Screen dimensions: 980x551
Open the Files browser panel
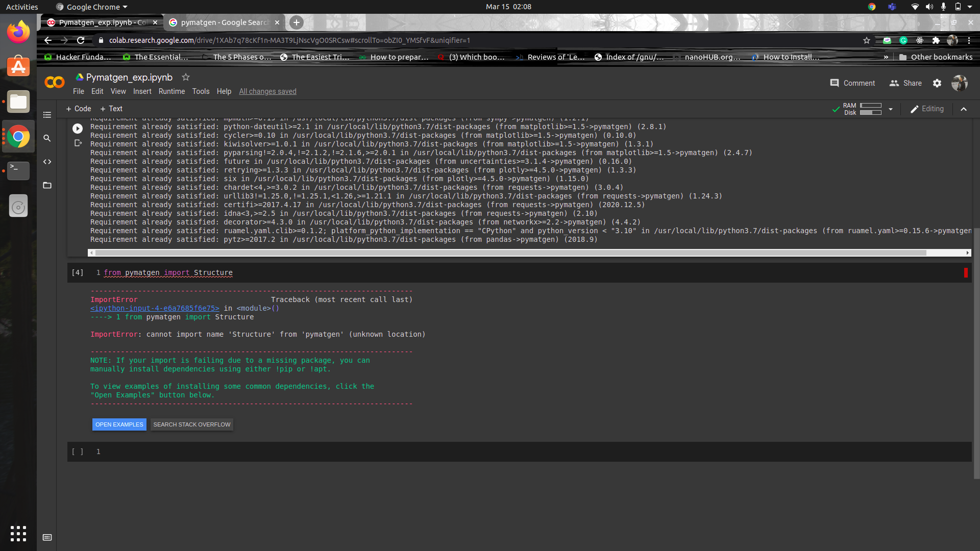tap(46, 185)
